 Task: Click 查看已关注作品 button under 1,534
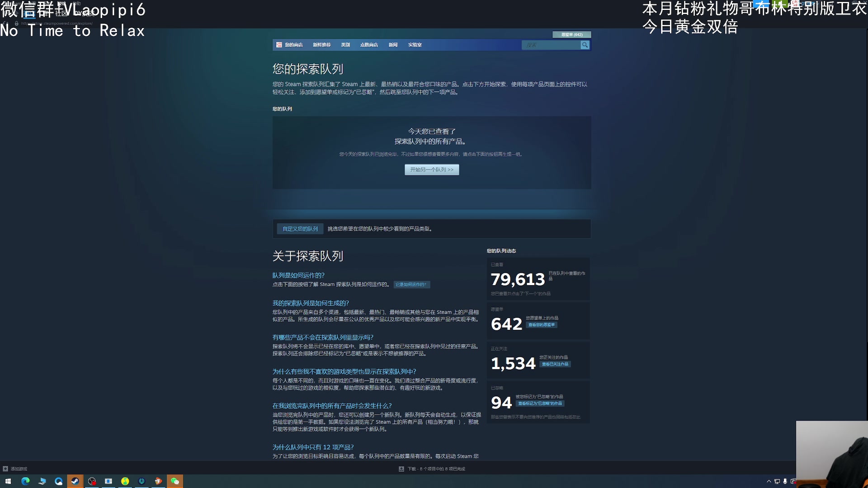pos(555,364)
